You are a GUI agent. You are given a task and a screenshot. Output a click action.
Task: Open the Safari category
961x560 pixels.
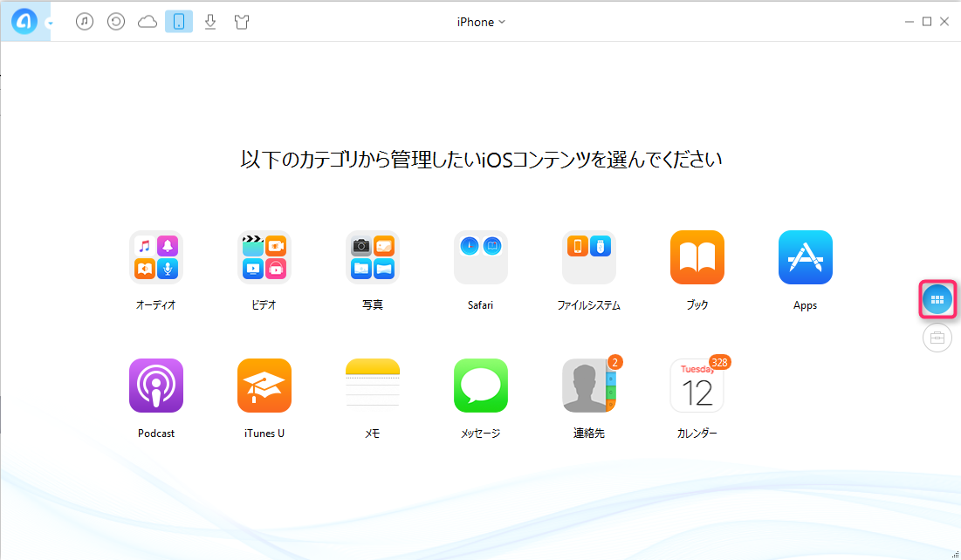coord(480,257)
